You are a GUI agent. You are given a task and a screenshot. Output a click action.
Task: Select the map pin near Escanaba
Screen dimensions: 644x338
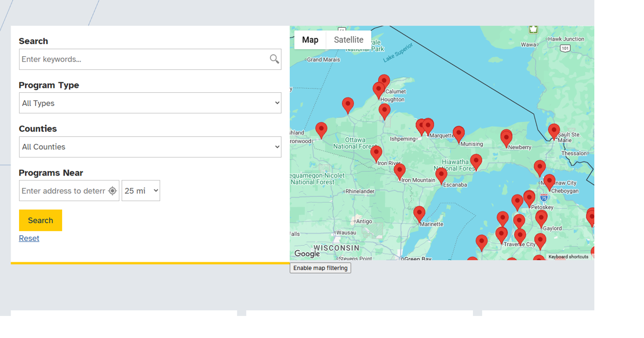tap(441, 176)
